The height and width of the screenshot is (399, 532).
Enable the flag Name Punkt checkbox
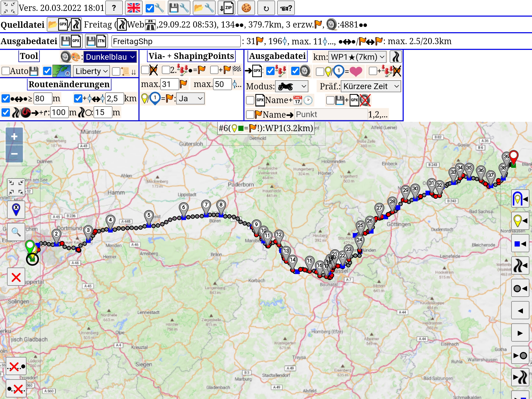point(250,115)
